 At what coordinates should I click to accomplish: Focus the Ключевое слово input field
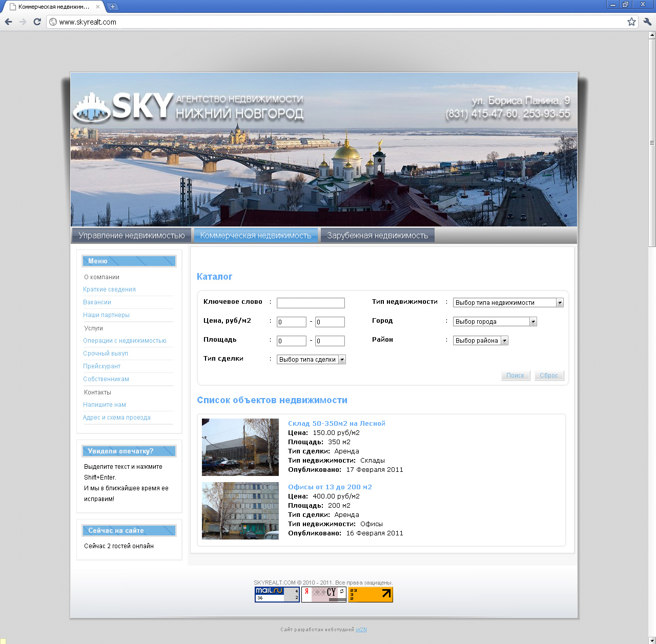pyautogui.click(x=311, y=303)
